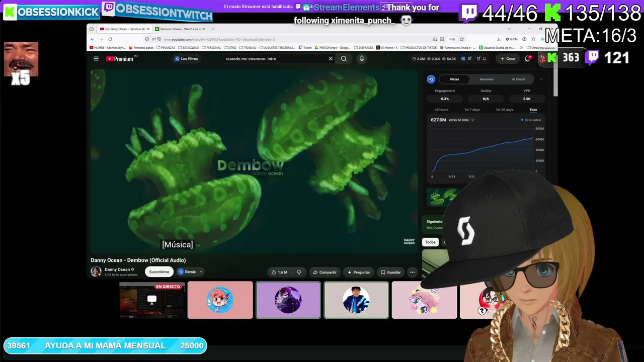This screenshot has width=644, height=362.
Task: Select the 1st 28 days range
Action: click(x=505, y=110)
